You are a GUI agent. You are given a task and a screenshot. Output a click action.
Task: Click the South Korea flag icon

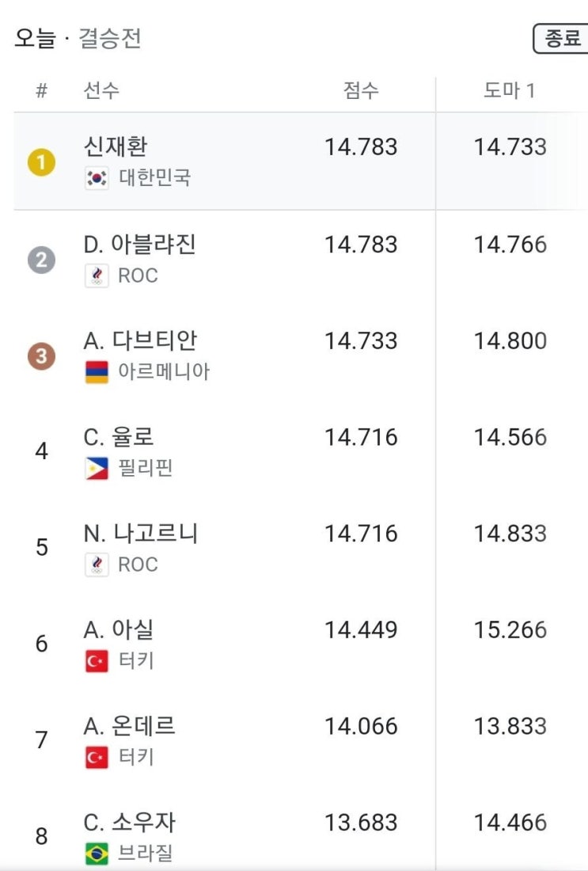pos(97,178)
